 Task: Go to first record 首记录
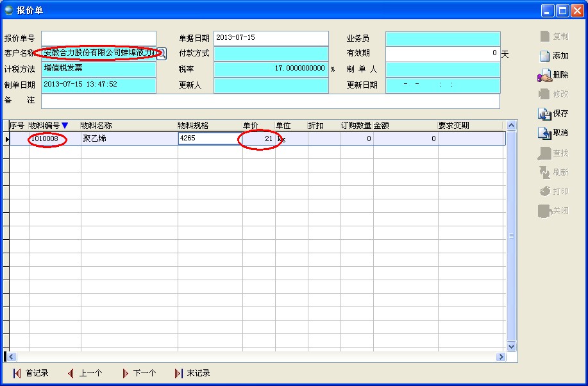30,373
